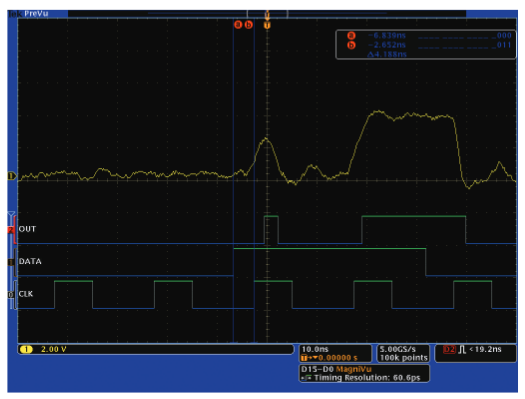Click the <19.2ns trigger width readout
This screenshot has width=525, height=399.
click(485, 349)
